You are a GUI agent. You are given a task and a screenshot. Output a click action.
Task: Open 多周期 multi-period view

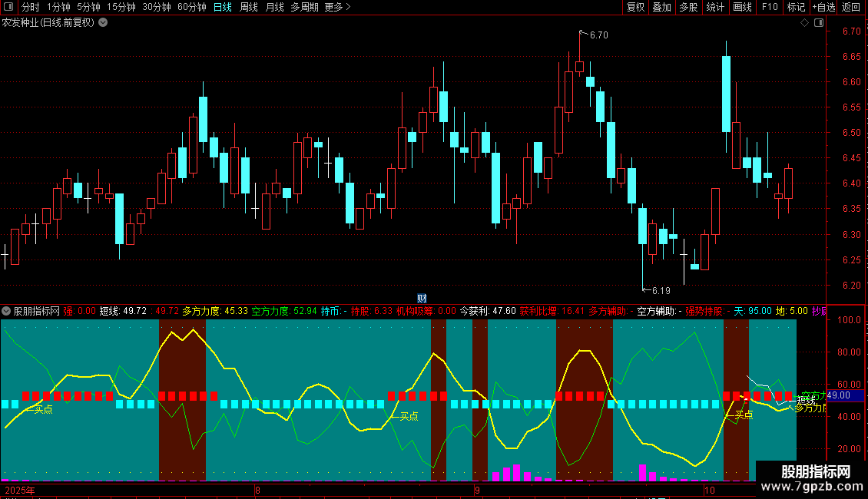click(x=304, y=7)
